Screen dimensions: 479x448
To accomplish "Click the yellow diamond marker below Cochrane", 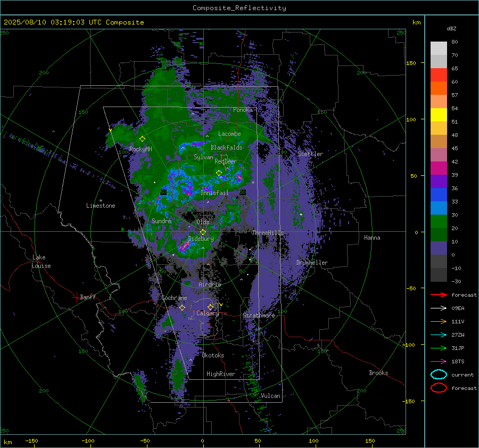I will [x=182, y=307].
